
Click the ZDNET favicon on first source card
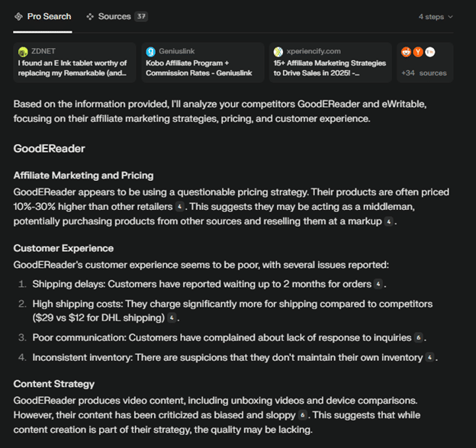click(23, 51)
